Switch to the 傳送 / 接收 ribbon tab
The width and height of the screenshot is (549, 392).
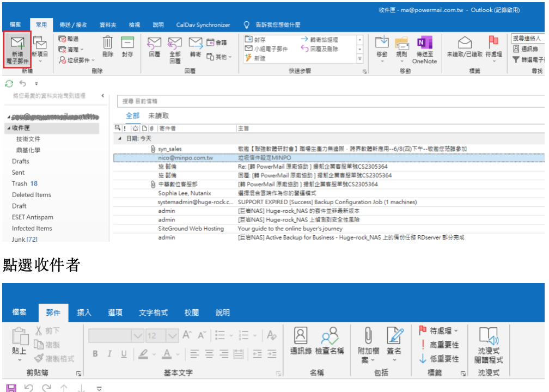pos(73,25)
